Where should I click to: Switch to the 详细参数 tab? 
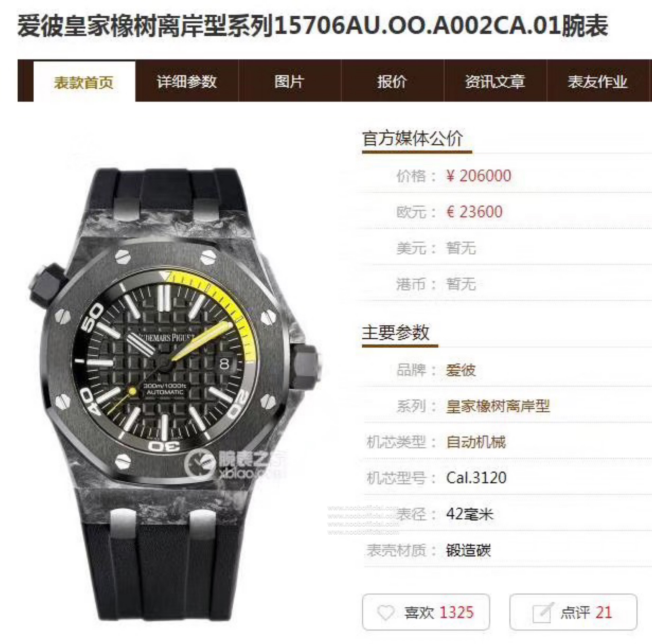187,81
